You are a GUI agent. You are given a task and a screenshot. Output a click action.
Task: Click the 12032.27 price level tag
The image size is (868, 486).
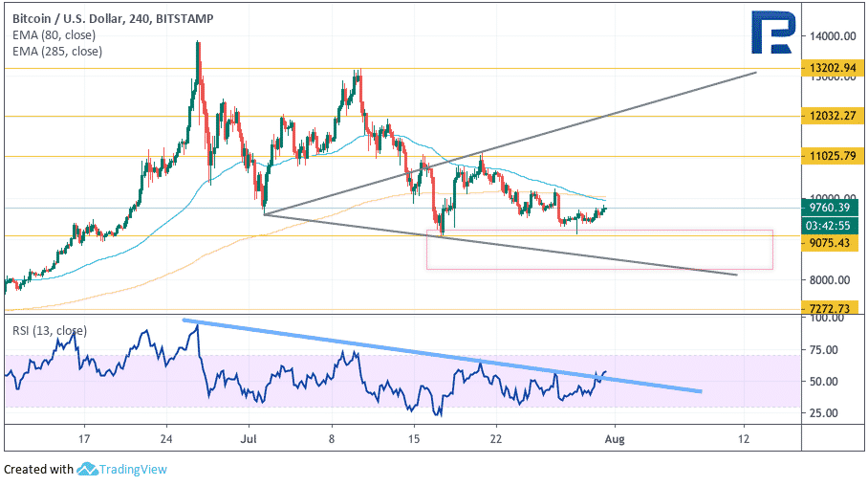[830, 116]
